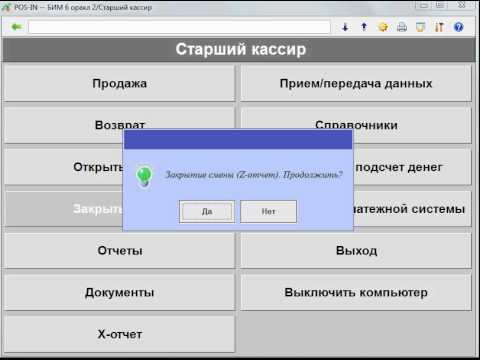Click the up arrow toolbar icon
The height and width of the screenshot is (360, 480).
click(x=364, y=27)
